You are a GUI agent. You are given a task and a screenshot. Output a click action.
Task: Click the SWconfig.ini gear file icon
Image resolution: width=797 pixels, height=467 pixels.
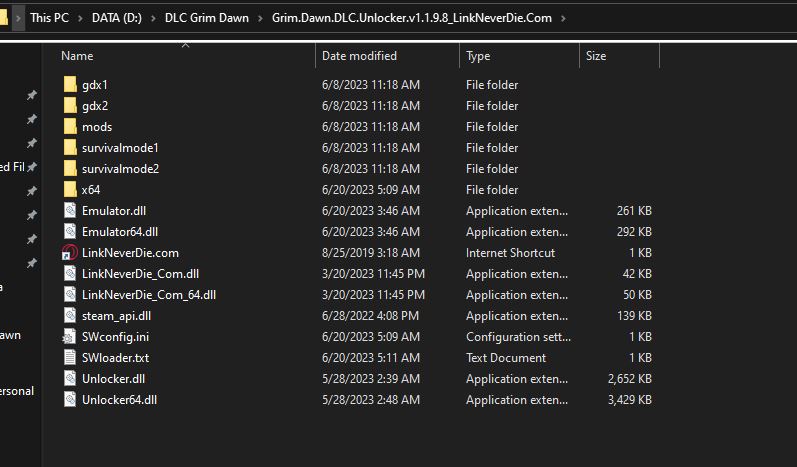point(70,336)
